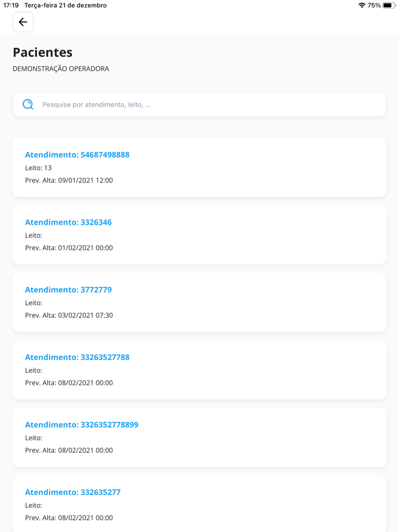Click Prev. Alta: 03/02/2021 07:30

(69, 315)
